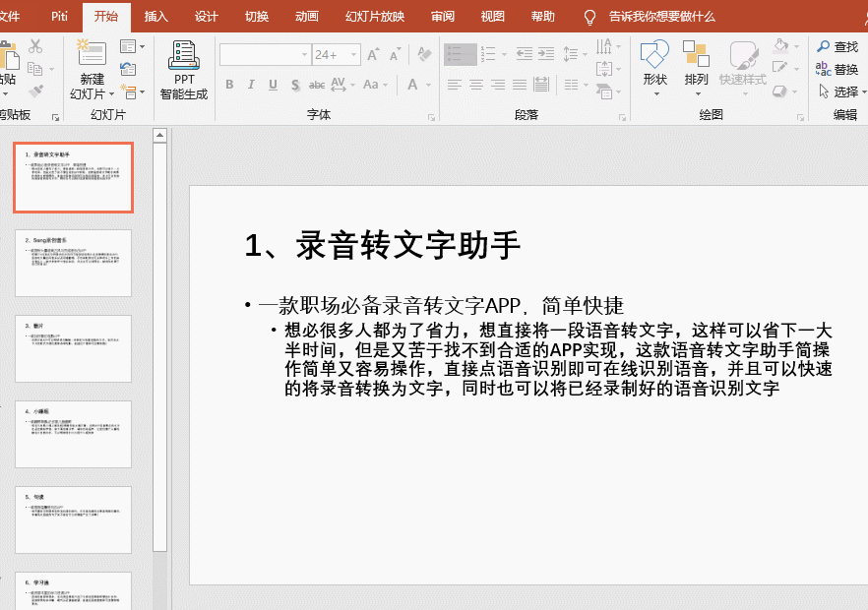The width and height of the screenshot is (868, 610).
Task: Open 字体 dialog launcher
Action: tap(431, 117)
